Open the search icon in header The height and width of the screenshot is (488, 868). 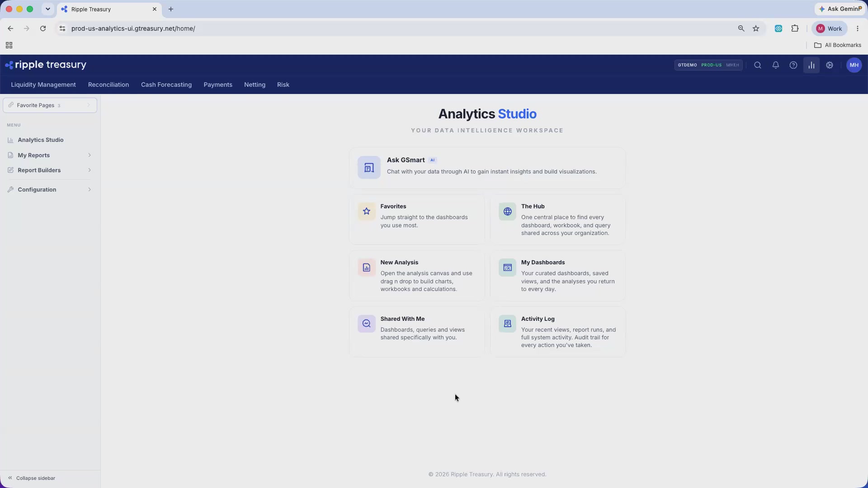pos(758,65)
